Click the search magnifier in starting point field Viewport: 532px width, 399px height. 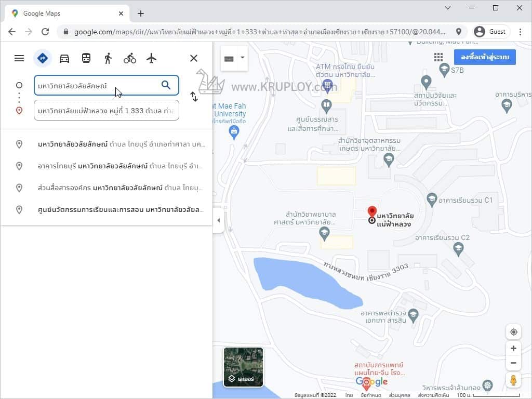(x=166, y=85)
